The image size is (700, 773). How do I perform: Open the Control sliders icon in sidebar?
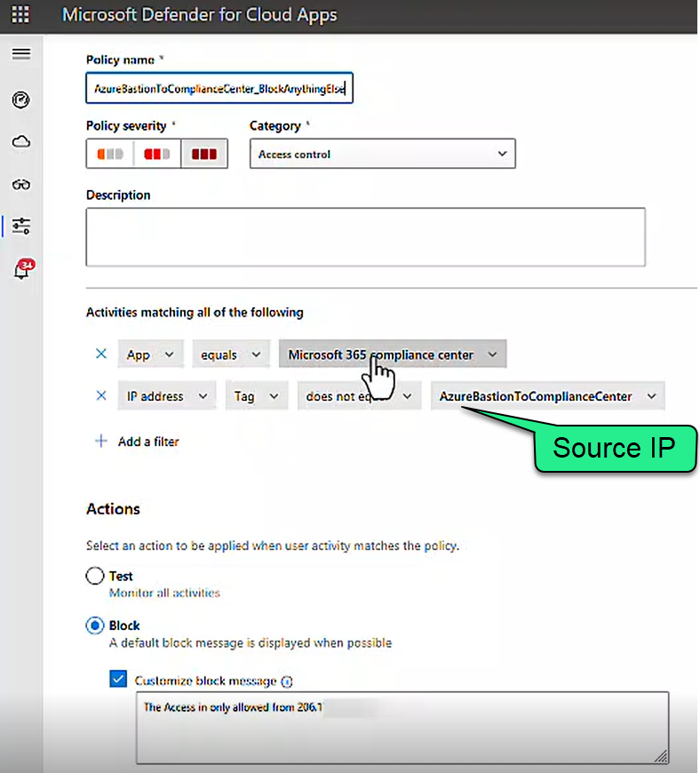(21, 226)
